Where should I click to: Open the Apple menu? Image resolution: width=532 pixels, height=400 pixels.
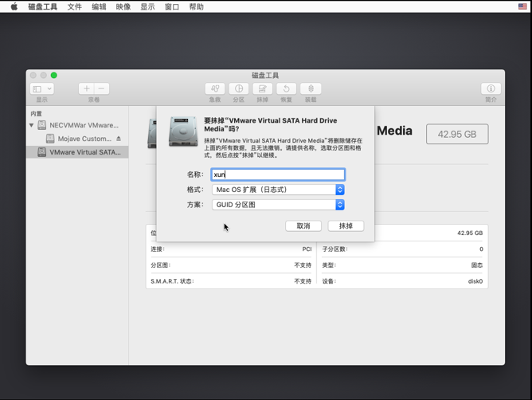14,6
